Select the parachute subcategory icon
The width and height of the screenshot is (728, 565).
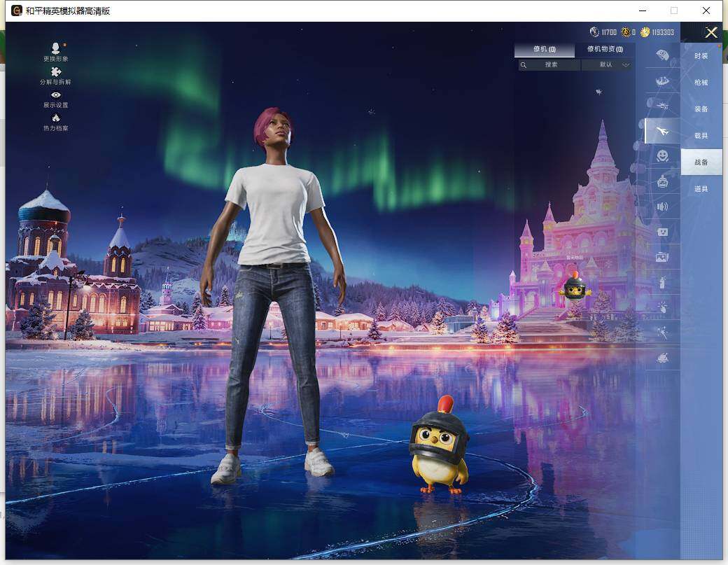click(662, 55)
